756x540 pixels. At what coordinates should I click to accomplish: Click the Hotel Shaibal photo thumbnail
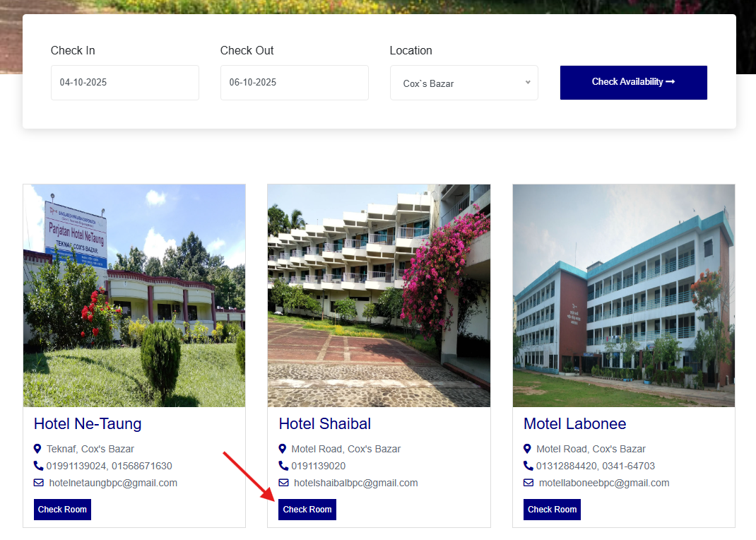(379, 295)
